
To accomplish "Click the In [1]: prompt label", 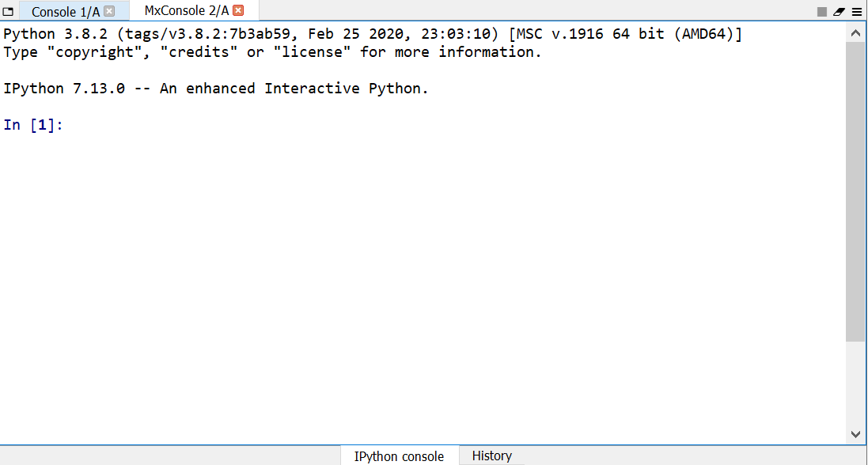I will (x=32, y=125).
